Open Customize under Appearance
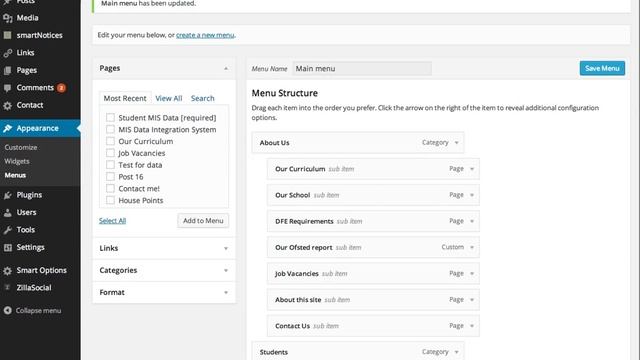640x360 pixels. [x=21, y=147]
